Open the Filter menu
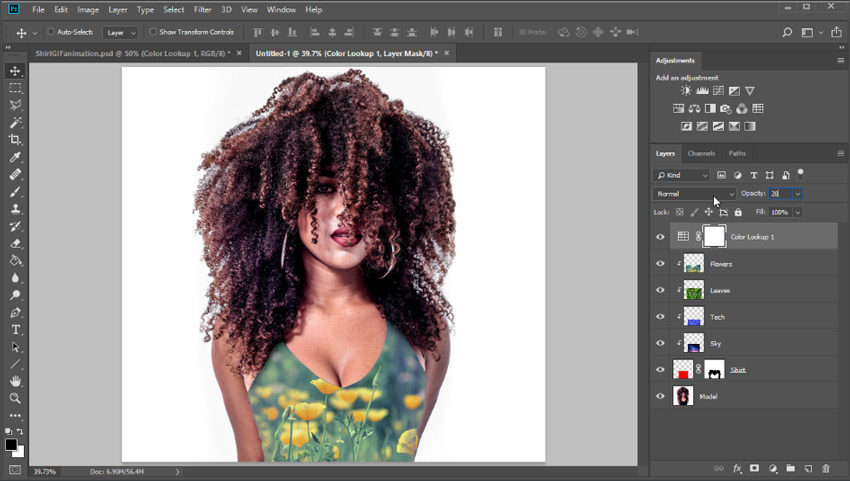The width and height of the screenshot is (850, 481). click(x=202, y=10)
